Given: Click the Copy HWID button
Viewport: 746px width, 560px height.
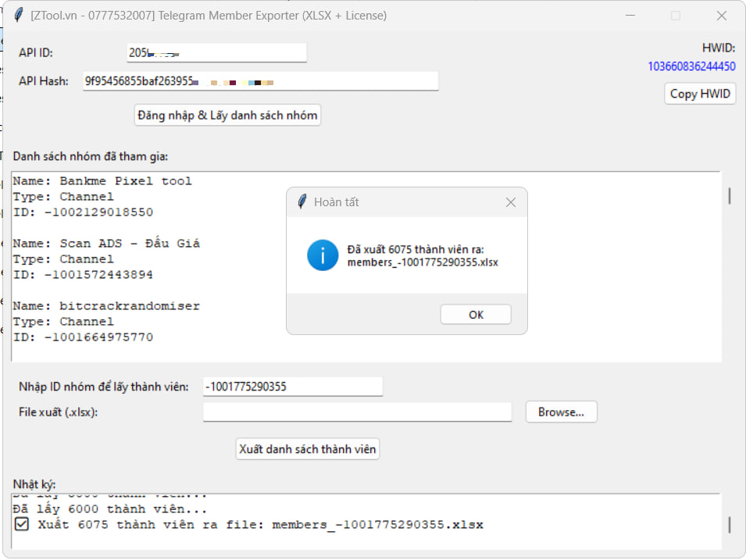Looking at the screenshot, I should (700, 94).
